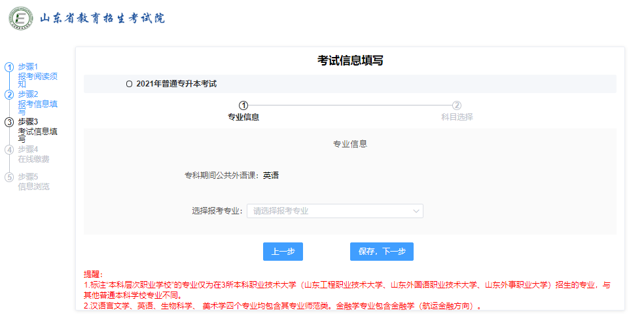Go to 报考信息填写 in the sidebar
The height and width of the screenshot is (323, 644).
click(x=37, y=104)
